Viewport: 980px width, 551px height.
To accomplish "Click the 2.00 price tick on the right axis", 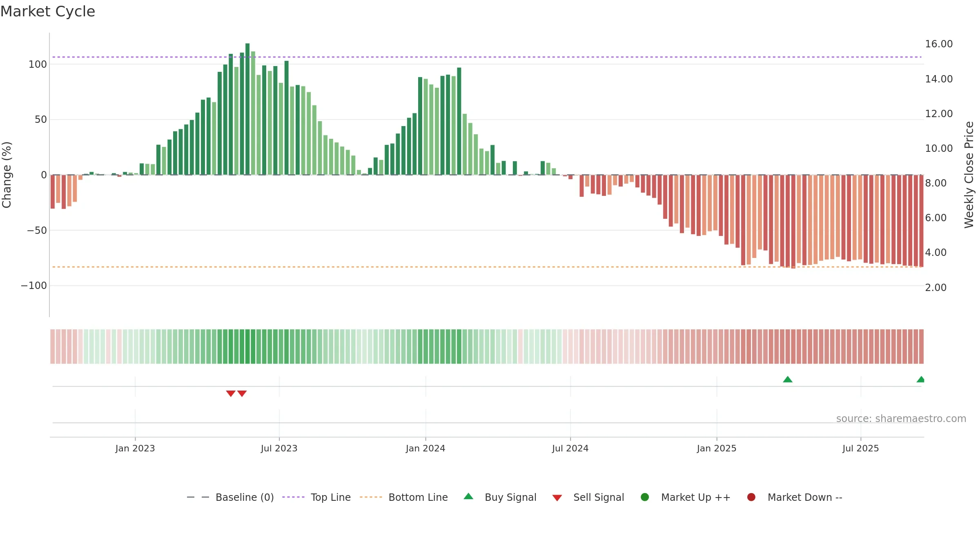I will point(935,288).
